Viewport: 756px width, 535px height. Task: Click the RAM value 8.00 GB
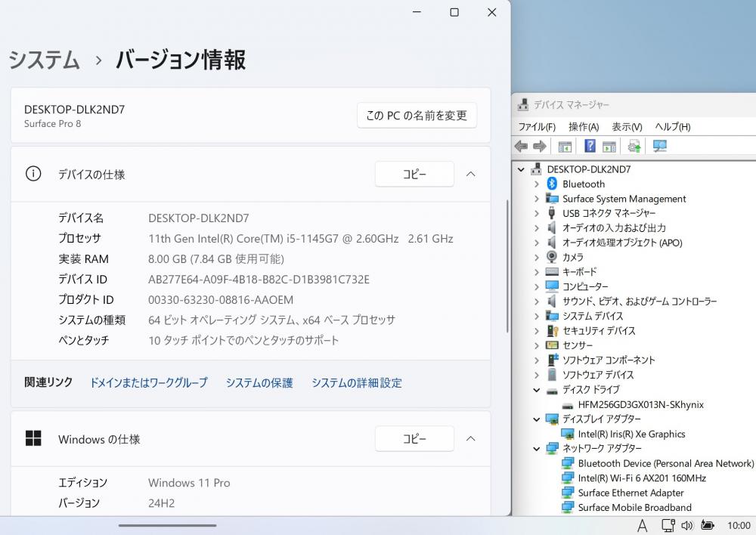pyautogui.click(x=216, y=259)
